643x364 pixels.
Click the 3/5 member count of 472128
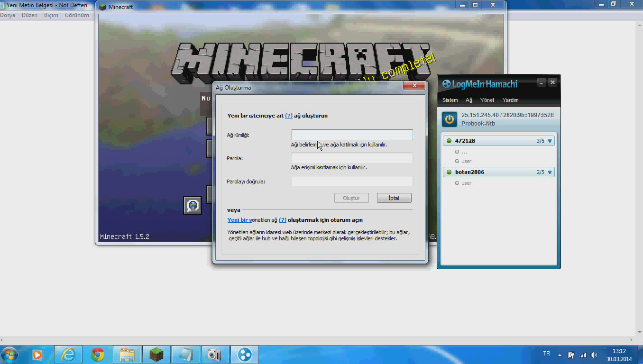(541, 141)
